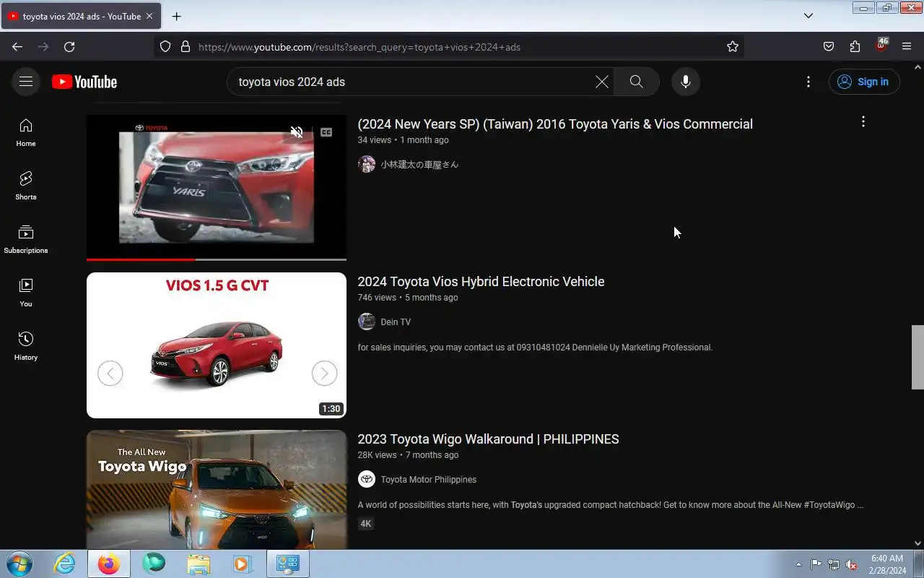Open History in the sidebar
The height and width of the screenshot is (578, 924).
coord(26,346)
